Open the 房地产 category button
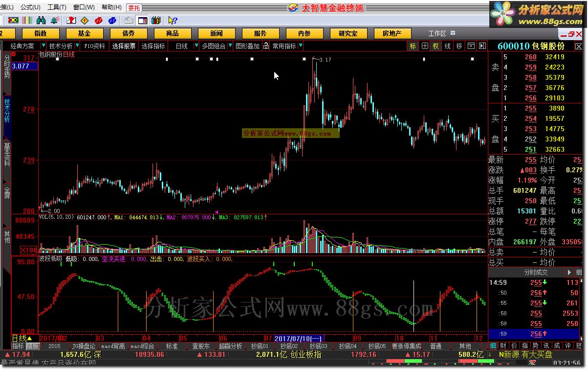This screenshot has height=370, width=588. pyautogui.click(x=392, y=33)
